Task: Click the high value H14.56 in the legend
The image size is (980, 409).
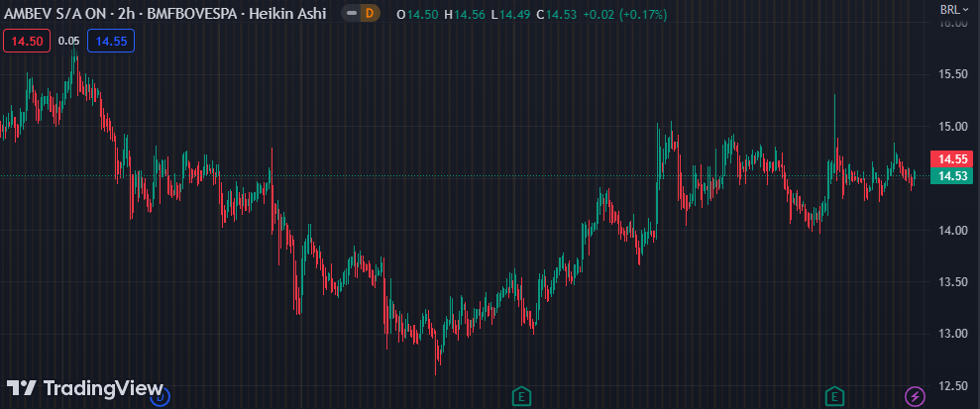Action: (465, 14)
